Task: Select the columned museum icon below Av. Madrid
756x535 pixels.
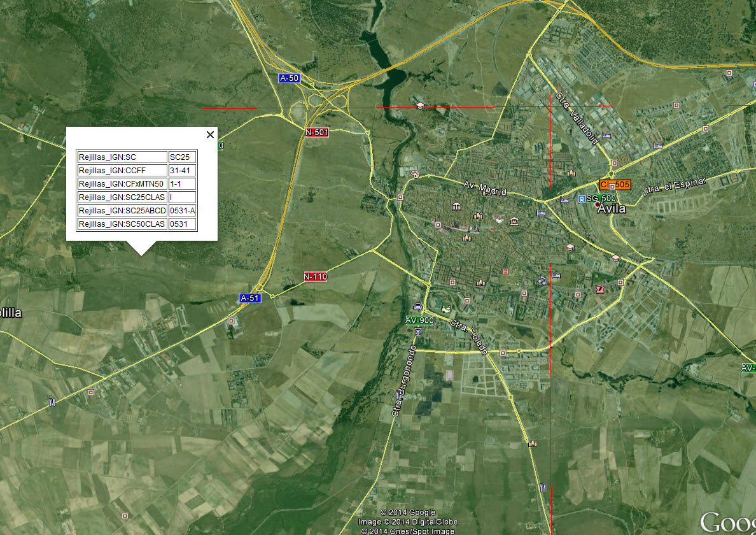Action: click(x=456, y=206)
